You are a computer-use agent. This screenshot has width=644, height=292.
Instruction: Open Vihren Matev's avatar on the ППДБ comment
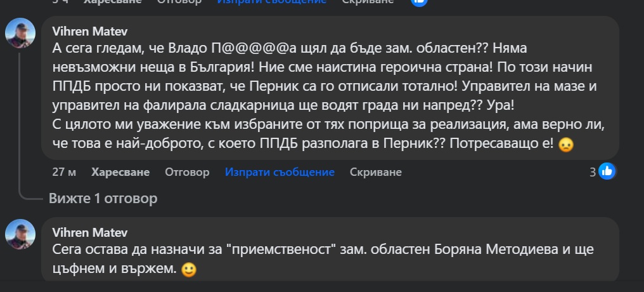pos(20,32)
